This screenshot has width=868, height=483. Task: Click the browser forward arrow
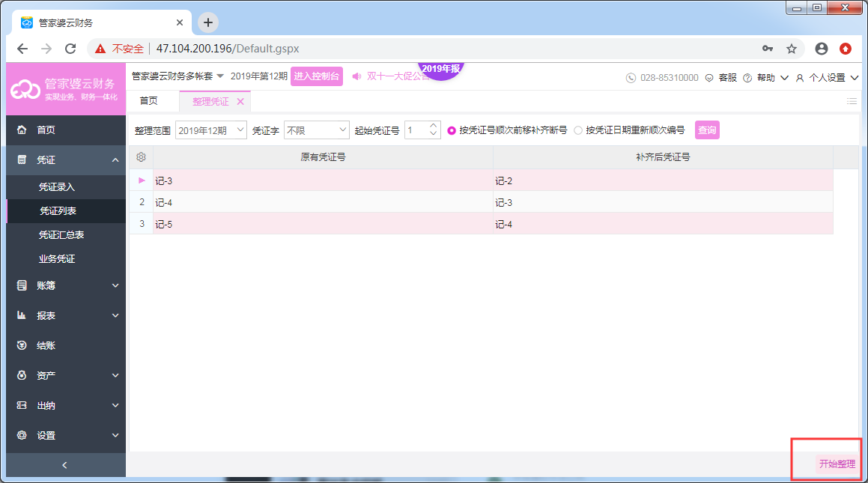tap(46, 49)
